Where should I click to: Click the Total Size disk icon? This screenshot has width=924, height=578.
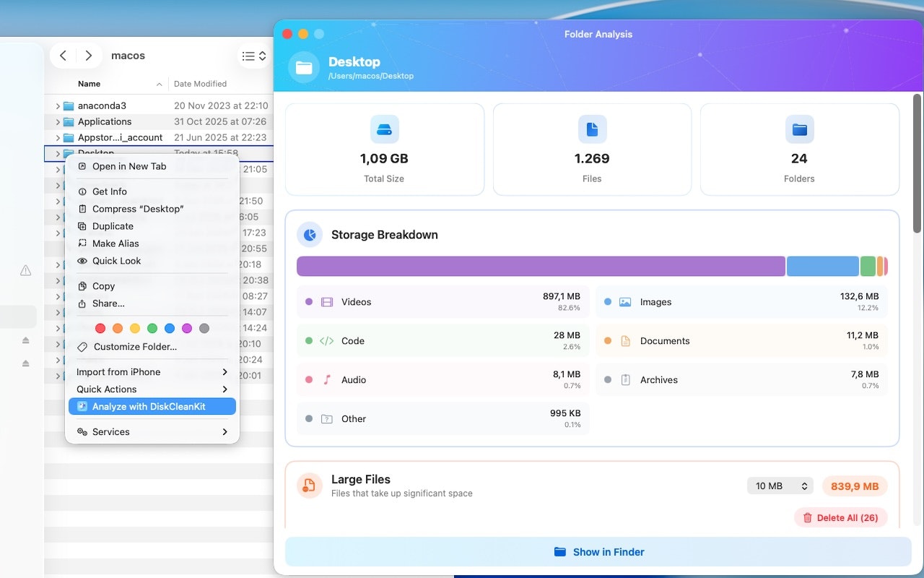(385, 129)
